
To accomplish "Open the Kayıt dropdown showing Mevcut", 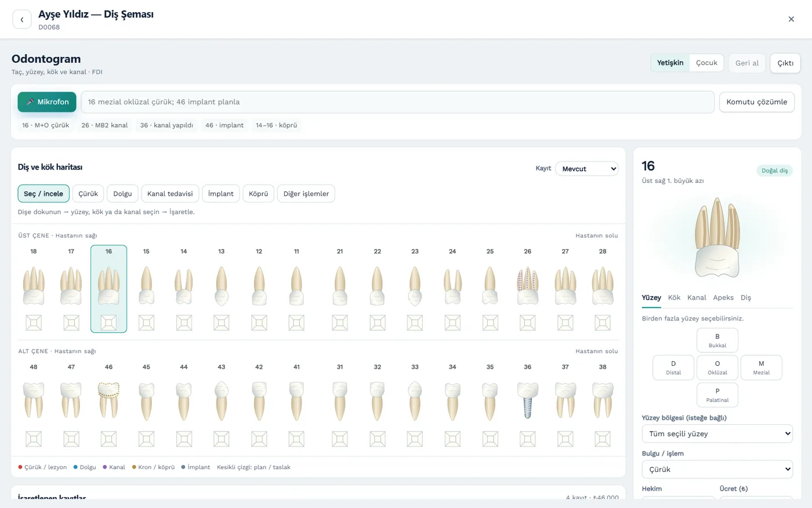I will point(587,169).
